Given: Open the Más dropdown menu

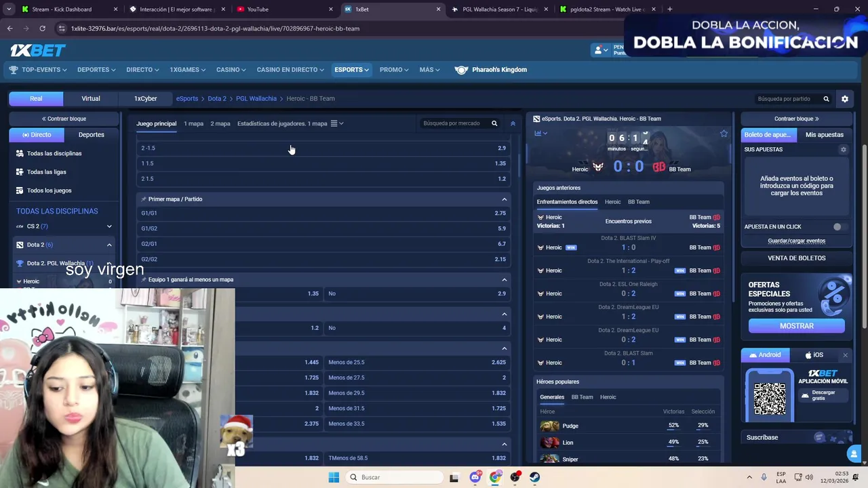Looking at the screenshot, I should [429, 70].
